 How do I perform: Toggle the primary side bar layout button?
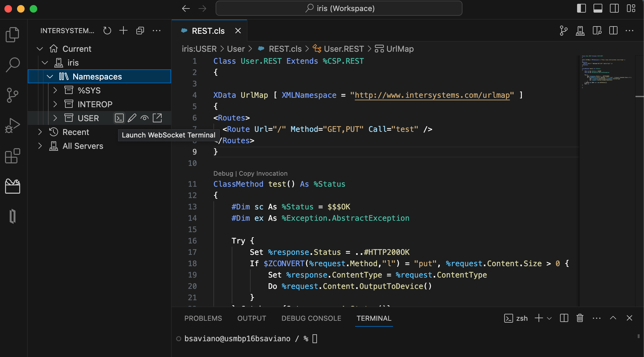click(581, 9)
